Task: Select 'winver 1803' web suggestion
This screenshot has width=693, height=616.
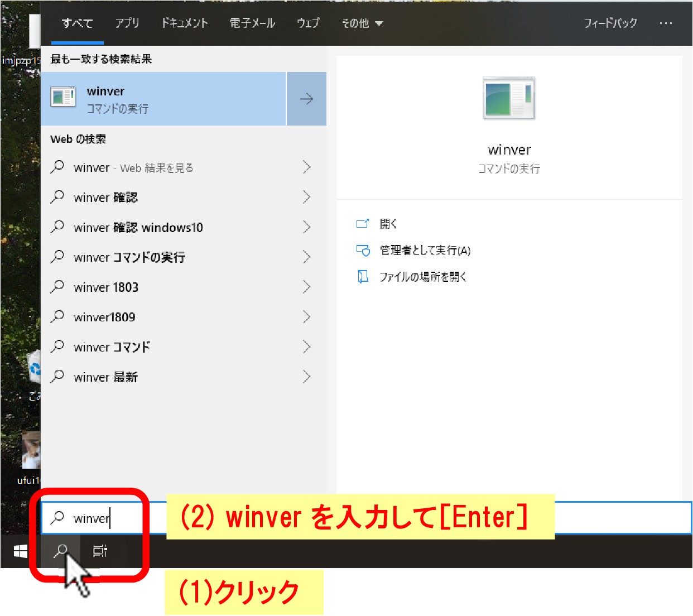Action: (x=184, y=287)
